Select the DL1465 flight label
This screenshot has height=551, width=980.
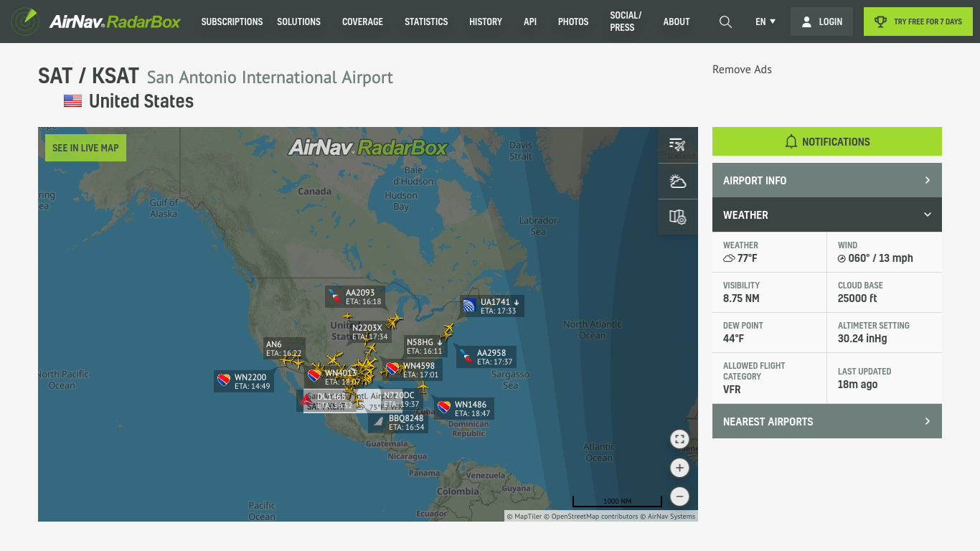coord(326,401)
